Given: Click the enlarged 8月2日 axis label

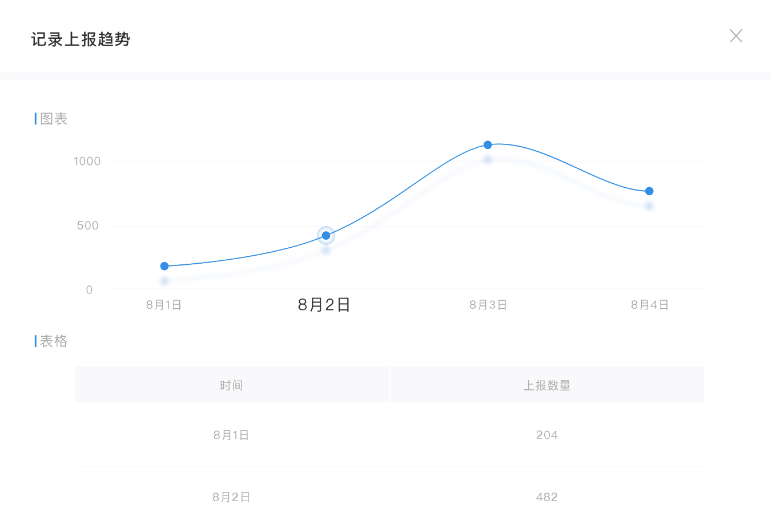Looking at the screenshot, I should click(x=324, y=305).
